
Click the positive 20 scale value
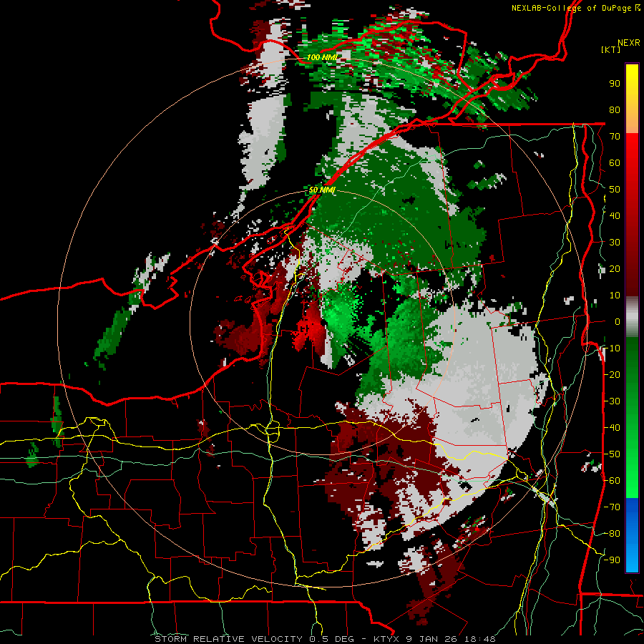click(615, 268)
